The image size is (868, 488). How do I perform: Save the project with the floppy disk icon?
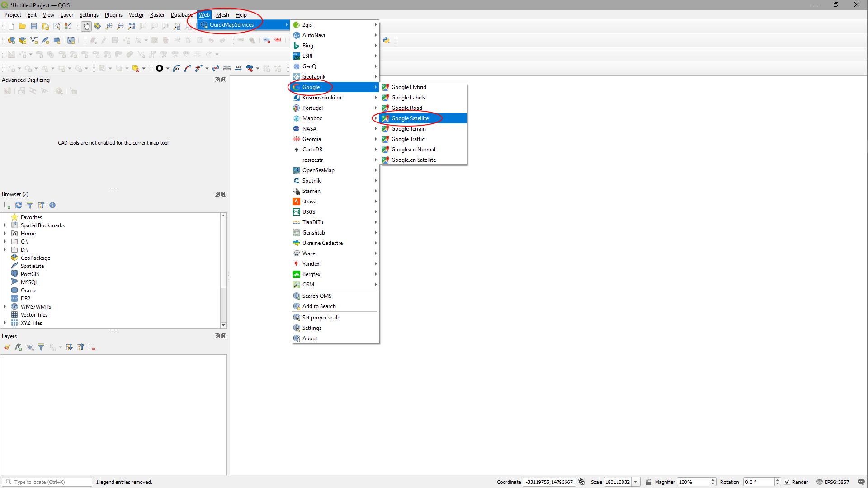click(x=34, y=26)
